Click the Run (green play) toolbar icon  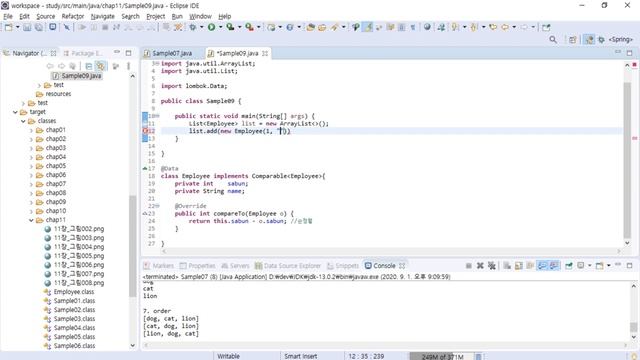(211, 27)
